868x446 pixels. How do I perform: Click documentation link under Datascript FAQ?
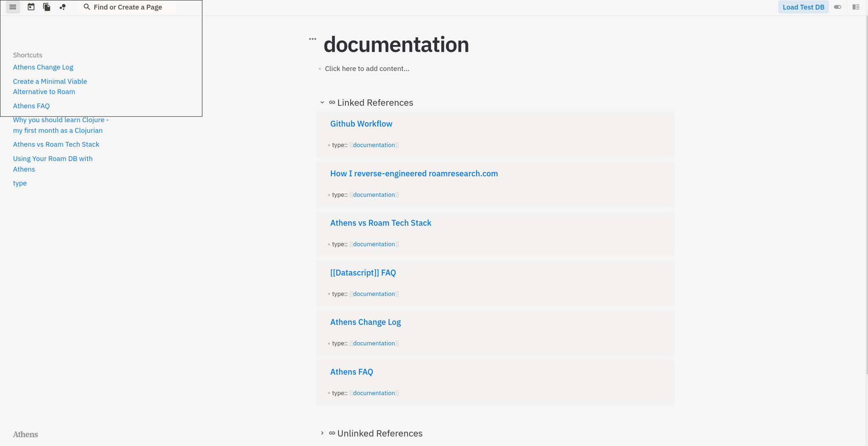[374, 294]
